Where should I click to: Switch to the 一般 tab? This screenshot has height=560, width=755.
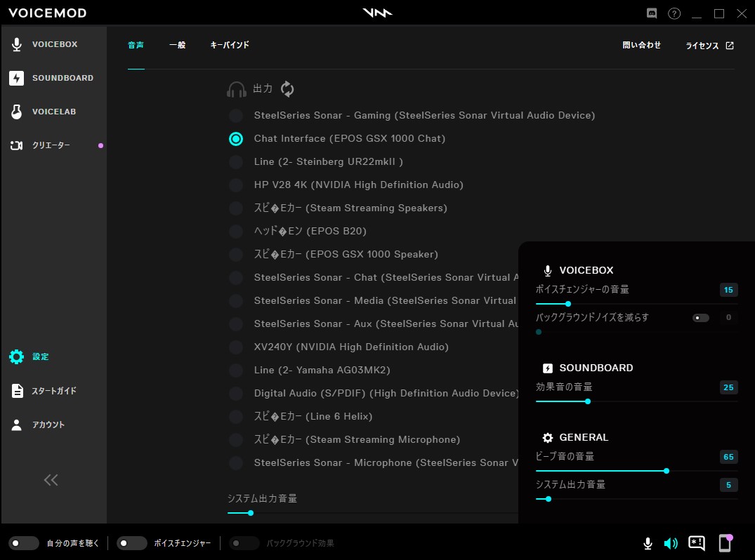[x=177, y=45]
